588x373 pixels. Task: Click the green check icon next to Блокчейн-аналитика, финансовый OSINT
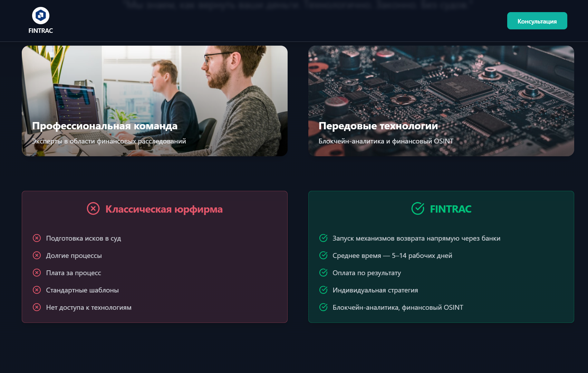pos(323,307)
